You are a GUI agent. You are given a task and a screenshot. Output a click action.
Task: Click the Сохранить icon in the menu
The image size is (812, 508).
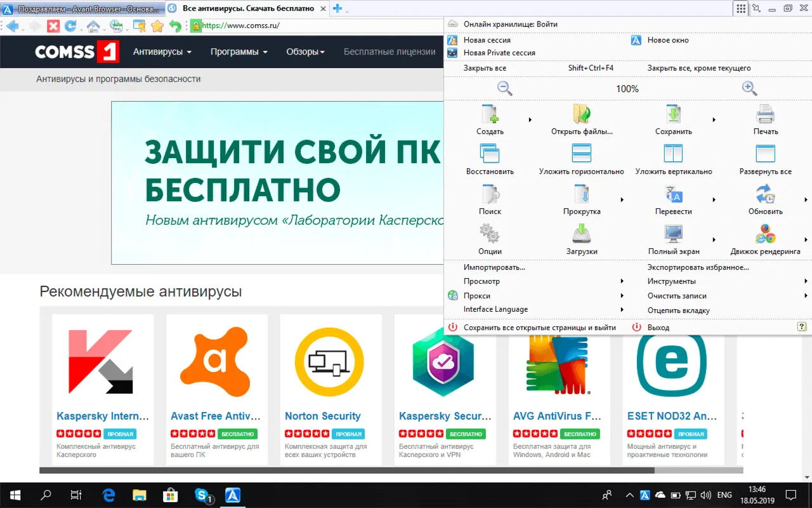(x=674, y=114)
